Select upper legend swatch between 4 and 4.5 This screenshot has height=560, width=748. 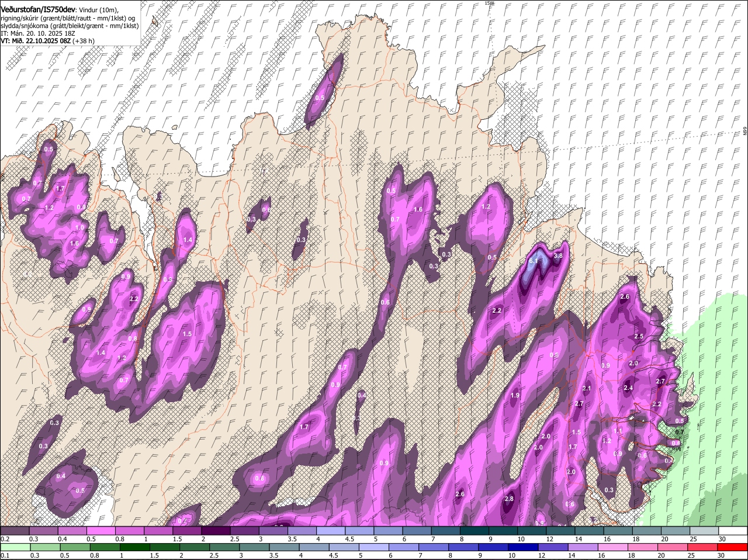tap(330, 530)
